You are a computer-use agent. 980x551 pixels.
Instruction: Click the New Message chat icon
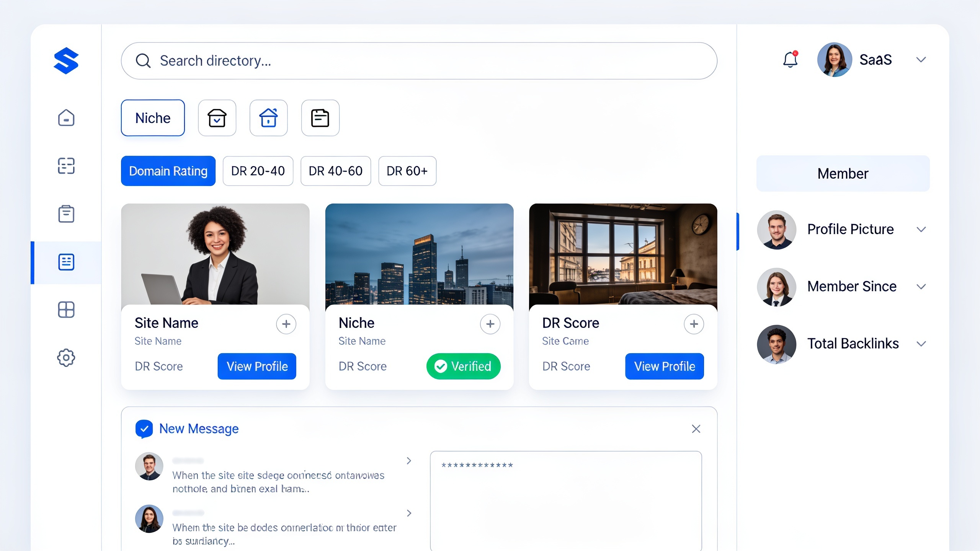(144, 429)
